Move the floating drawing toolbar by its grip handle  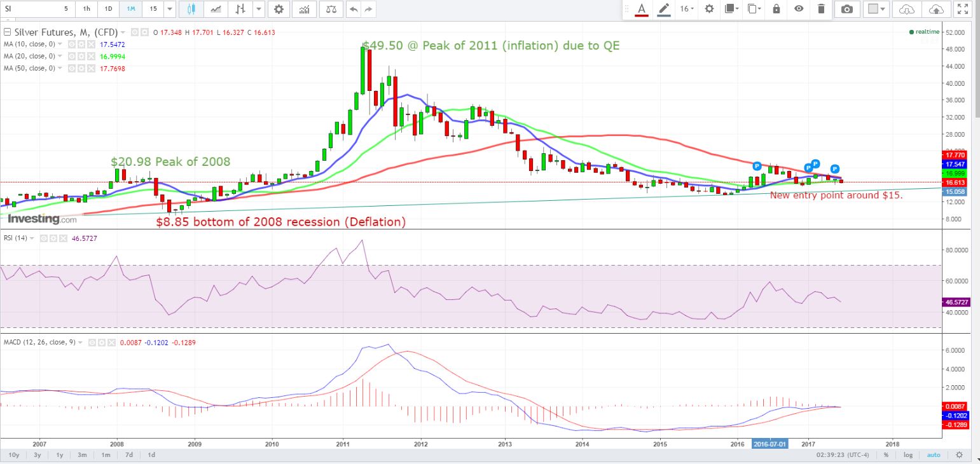click(x=626, y=9)
